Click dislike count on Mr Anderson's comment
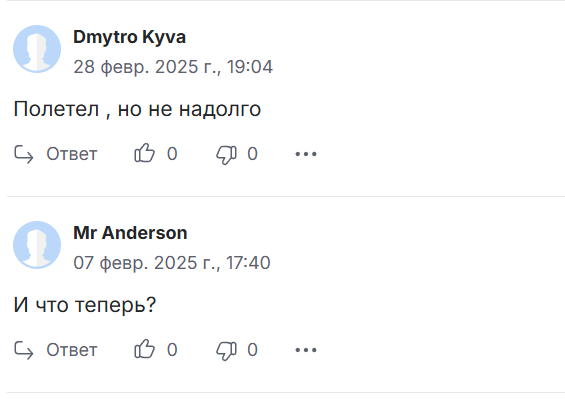 click(x=252, y=350)
